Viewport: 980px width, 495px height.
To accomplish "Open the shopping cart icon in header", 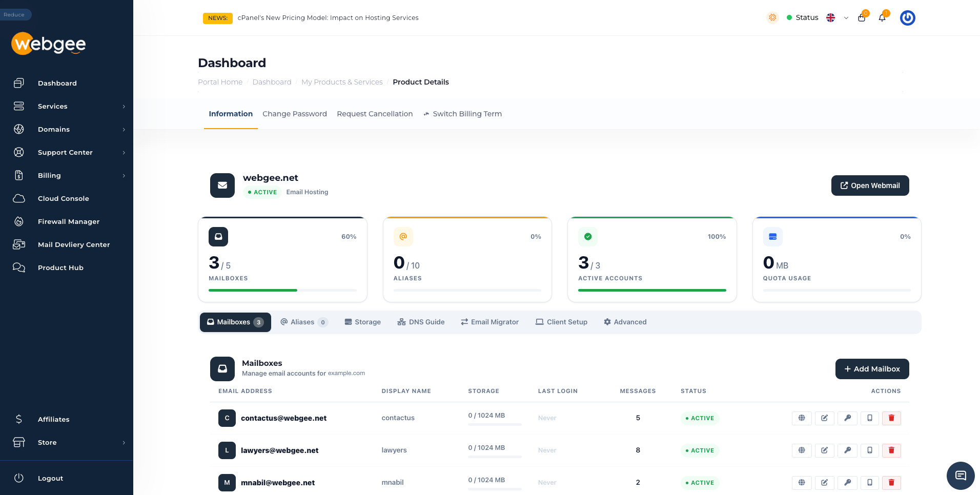I will [x=862, y=18].
